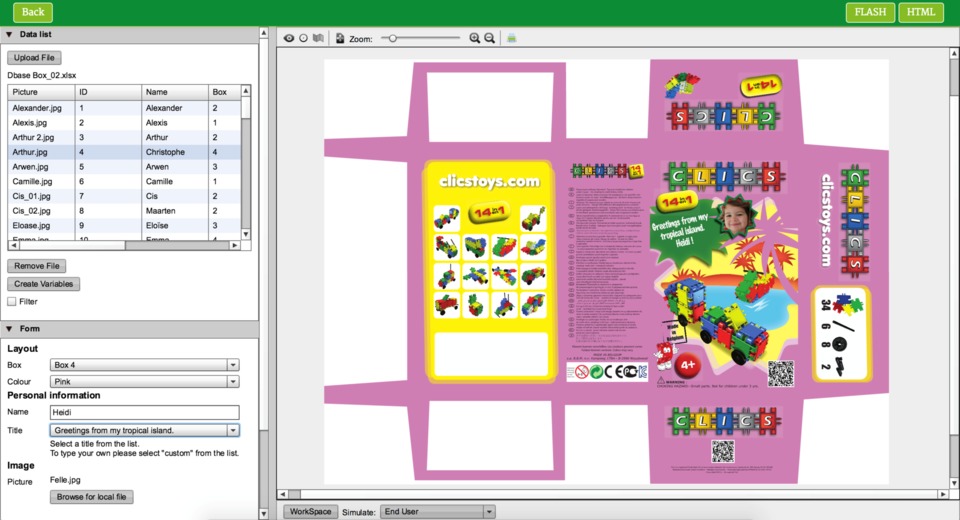The image size is (960, 520).
Task: Click the Remove File button
Action: 37,266
